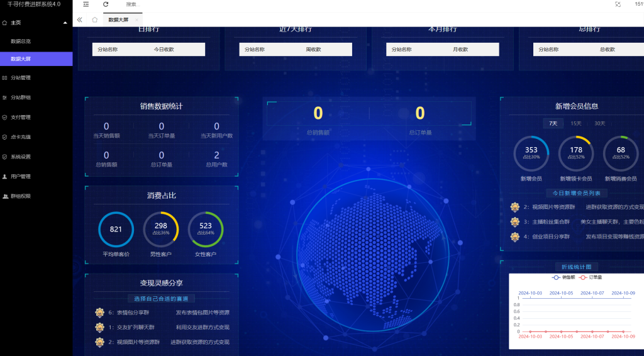Viewport: 644px width, 356px height.
Task: Click avatar beside 新增会员 2：视频图片等资源群
Action: point(514,207)
